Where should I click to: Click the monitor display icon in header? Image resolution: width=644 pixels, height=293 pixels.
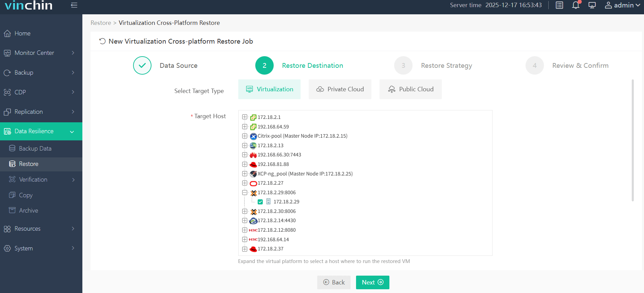pos(592,5)
